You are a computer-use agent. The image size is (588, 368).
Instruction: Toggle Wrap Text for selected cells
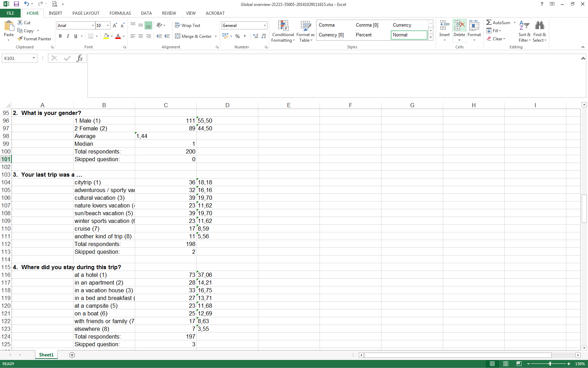click(188, 25)
